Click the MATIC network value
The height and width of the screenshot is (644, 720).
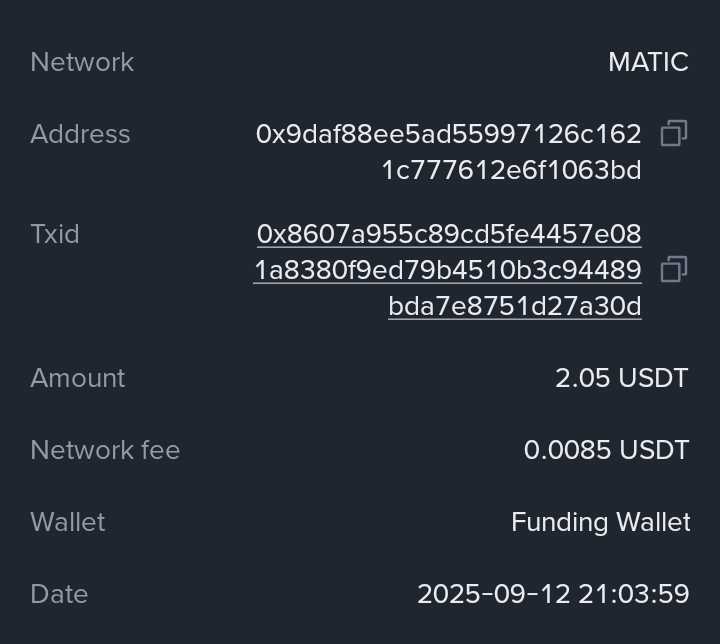pyautogui.click(x=648, y=62)
